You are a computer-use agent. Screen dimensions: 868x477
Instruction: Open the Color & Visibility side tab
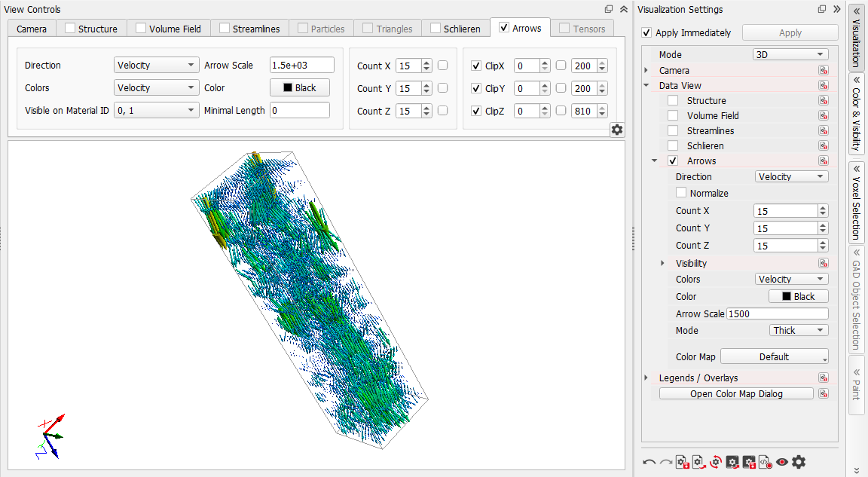(x=857, y=114)
